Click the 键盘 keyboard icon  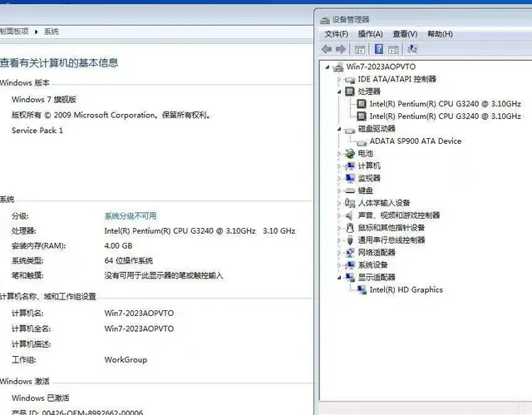tap(350, 190)
